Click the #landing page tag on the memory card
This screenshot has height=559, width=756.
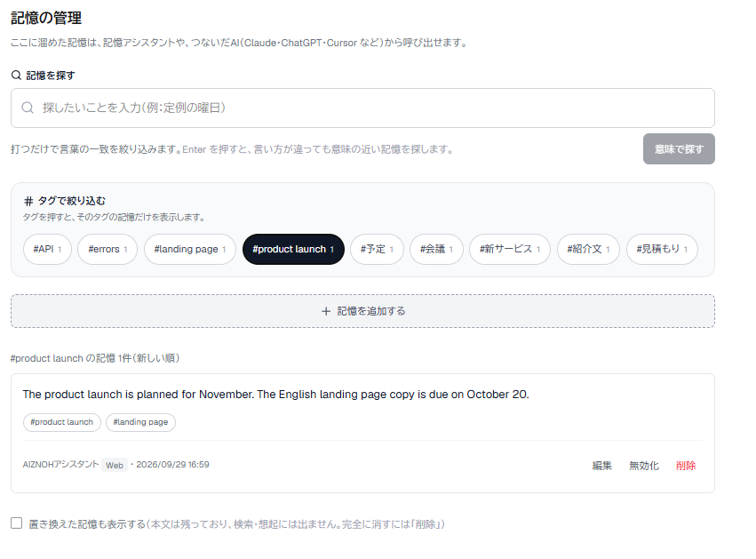[x=140, y=422]
